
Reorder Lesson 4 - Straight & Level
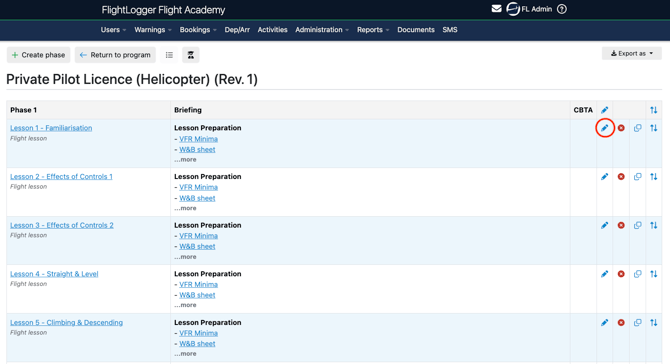[x=654, y=274]
